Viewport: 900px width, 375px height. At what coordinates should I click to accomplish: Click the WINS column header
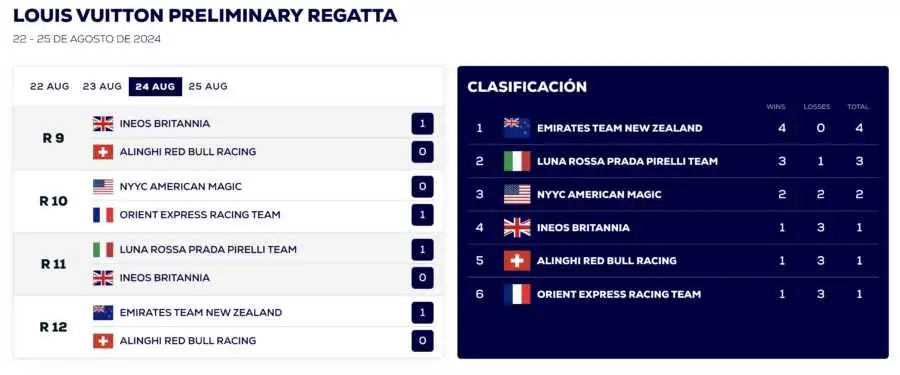coord(776,107)
